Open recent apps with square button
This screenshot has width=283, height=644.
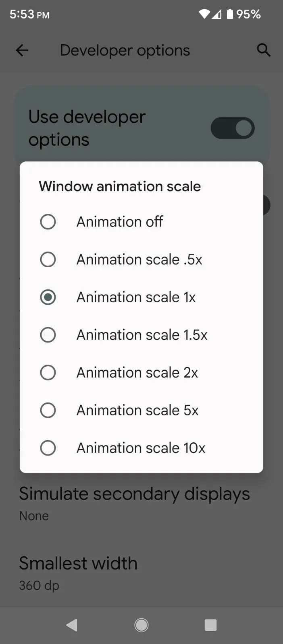click(x=210, y=625)
